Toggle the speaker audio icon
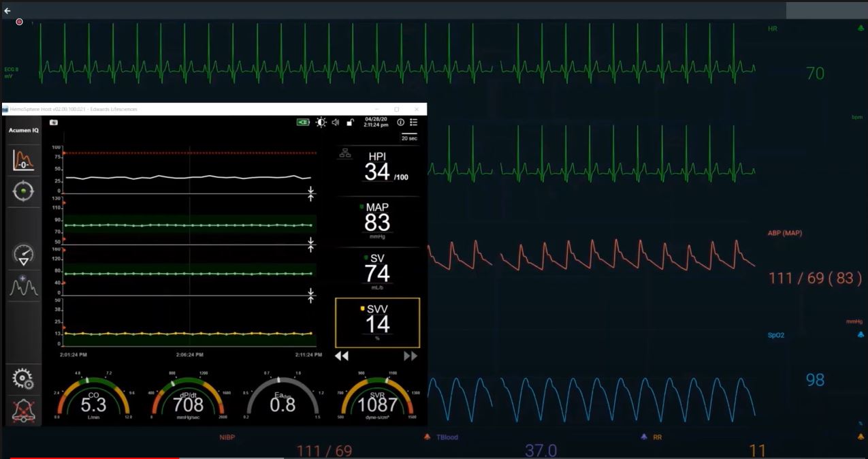This screenshot has height=459, width=868. 336,122
